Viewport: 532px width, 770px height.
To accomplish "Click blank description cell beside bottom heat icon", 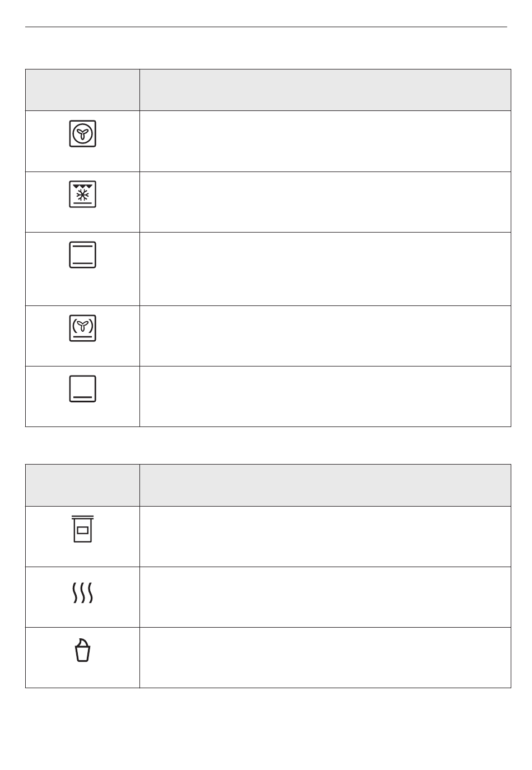I will coord(325,396).
